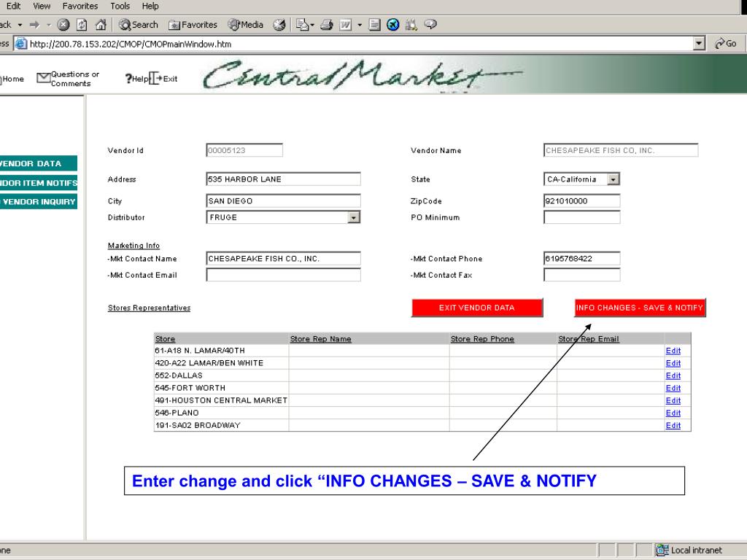Open the site Help question mark link

pyautogui.click(x=136, y=79)
